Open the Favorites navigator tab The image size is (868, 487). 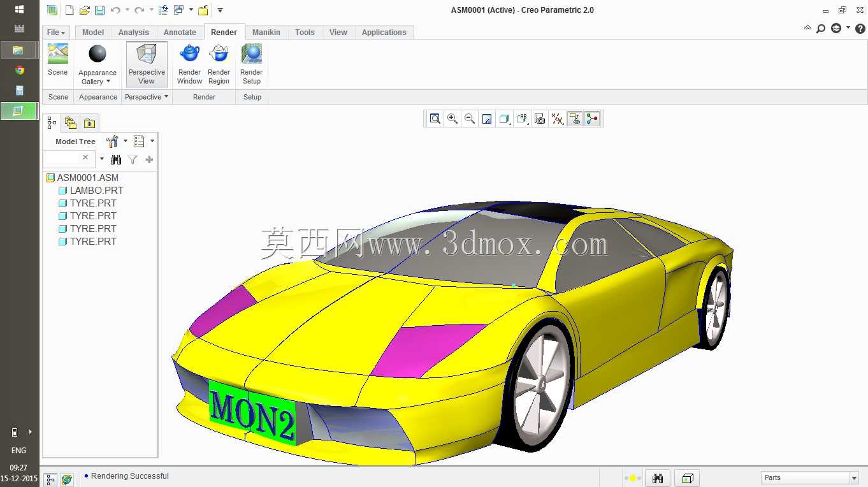pos(89,124)
